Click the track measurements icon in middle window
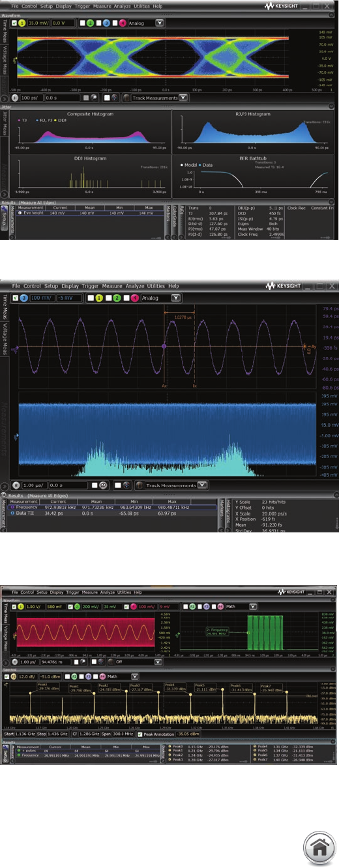The width and height of the screenshot is (339, 868). pyautogui.click(x=139, y=485)
